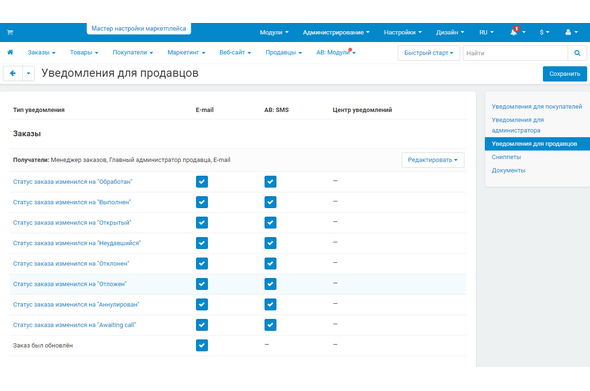Open the "Аннулирован" status notification link

76,304
